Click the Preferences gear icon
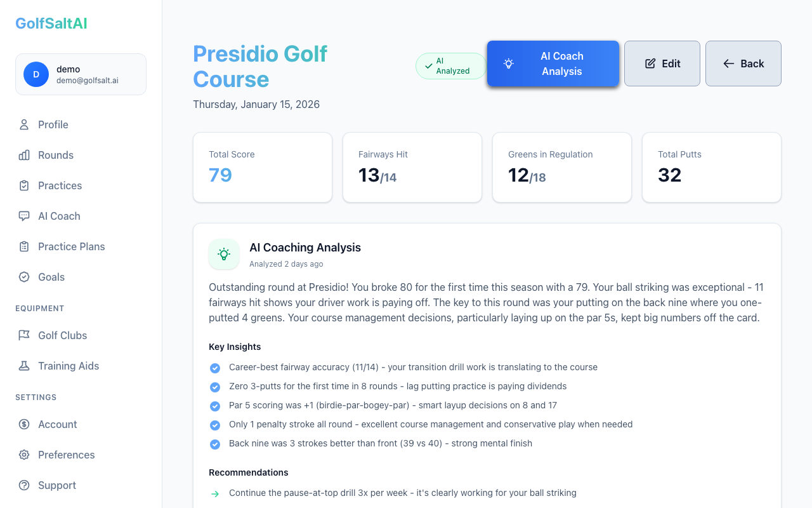Screen dimensions: 812x508 pos(24,455)
